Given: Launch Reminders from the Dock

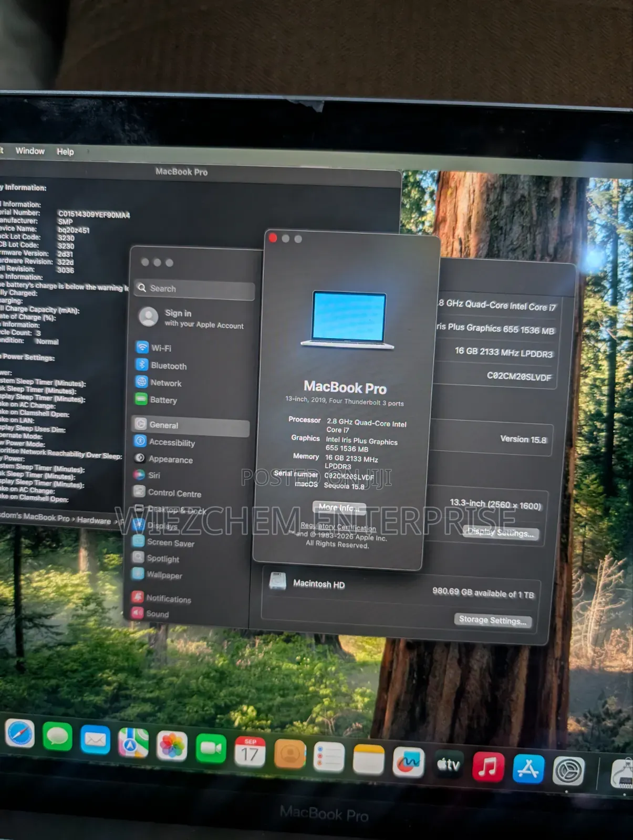Looking at the screenshot, I should click(x=329, y=757).
